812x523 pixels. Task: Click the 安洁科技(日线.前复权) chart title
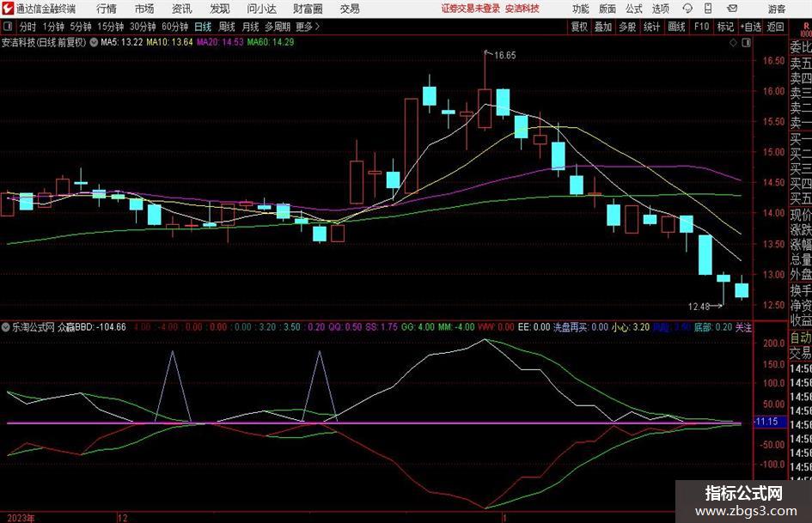pyautogui.click(x=44, y=42)
